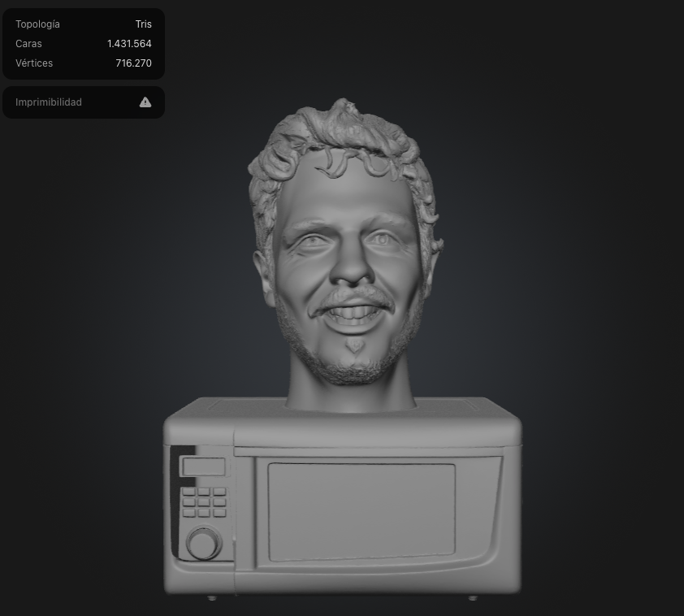684x616 pixels.
Task: Click the Caras count 1.431.564
Action: [129, 43]
